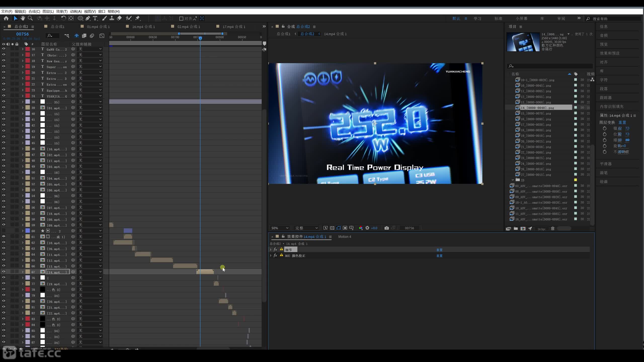
Task: Delete selected project item with trash icon
Action: click(x=553, y=229)
